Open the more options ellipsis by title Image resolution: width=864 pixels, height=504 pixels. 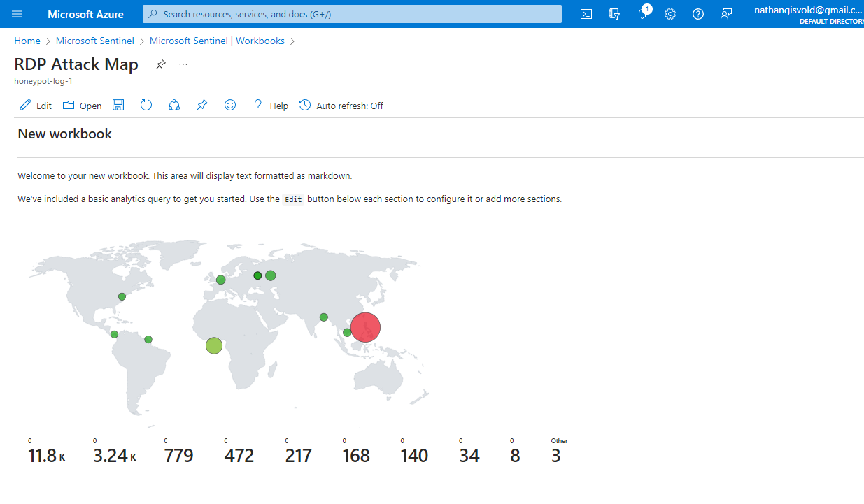[x=183, y=64]
